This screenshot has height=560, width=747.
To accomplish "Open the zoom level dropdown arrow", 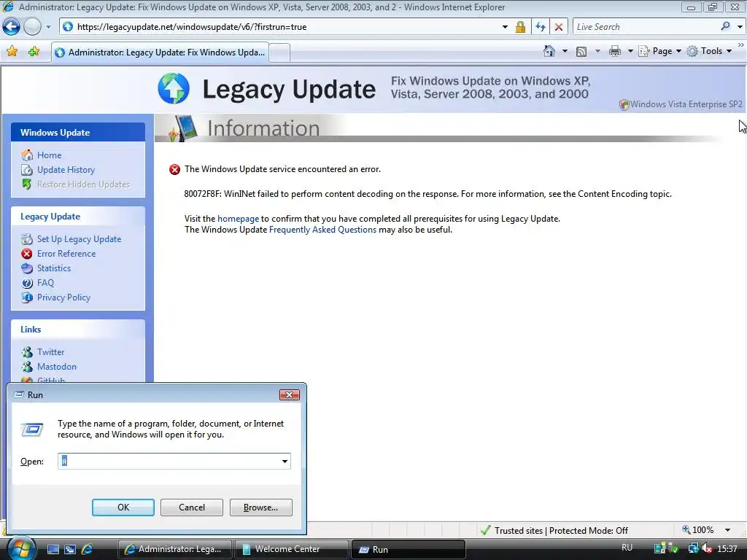I will (727, 530).
